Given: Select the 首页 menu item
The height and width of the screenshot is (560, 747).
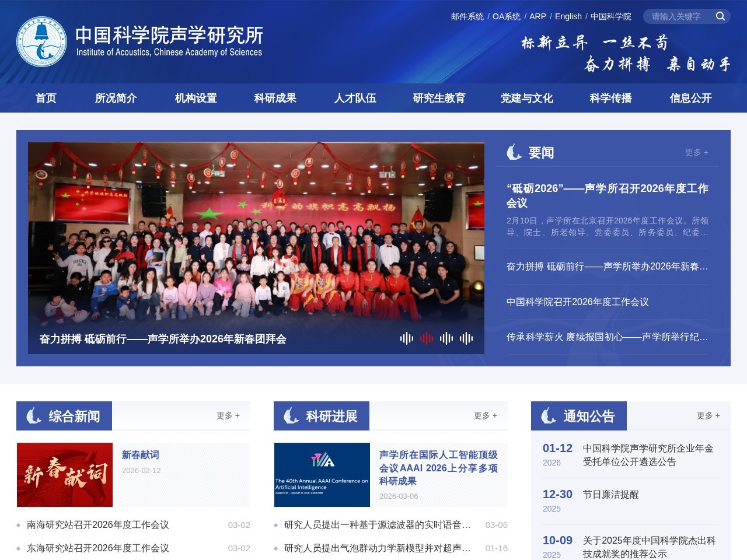Looking at the screenshot, I should [46, 98].
